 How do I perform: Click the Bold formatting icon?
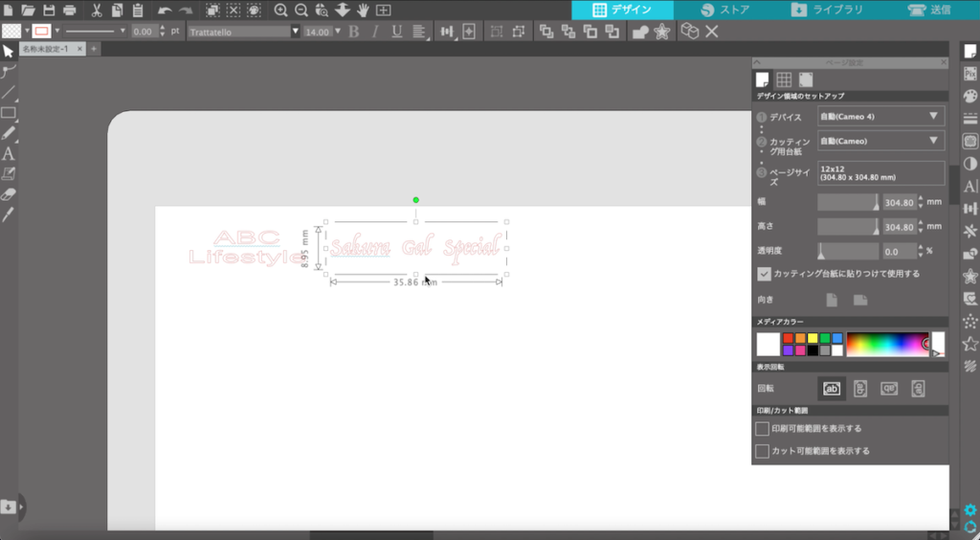tap(353, 32)
